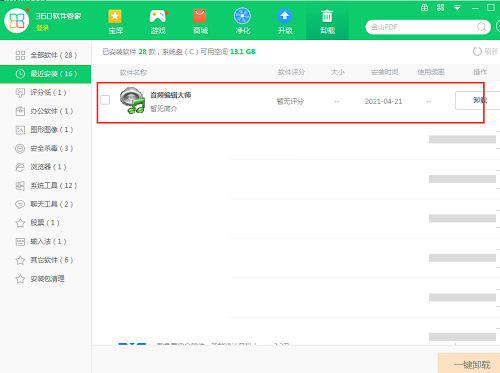
Task: Sort by the 大小 column header
Action: [338, 72]
